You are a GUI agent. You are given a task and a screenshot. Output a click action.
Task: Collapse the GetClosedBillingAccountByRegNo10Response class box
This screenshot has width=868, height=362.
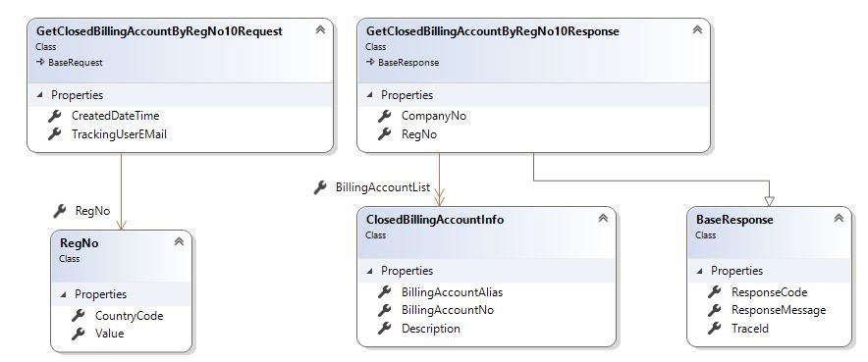click(x=697, y=29)
